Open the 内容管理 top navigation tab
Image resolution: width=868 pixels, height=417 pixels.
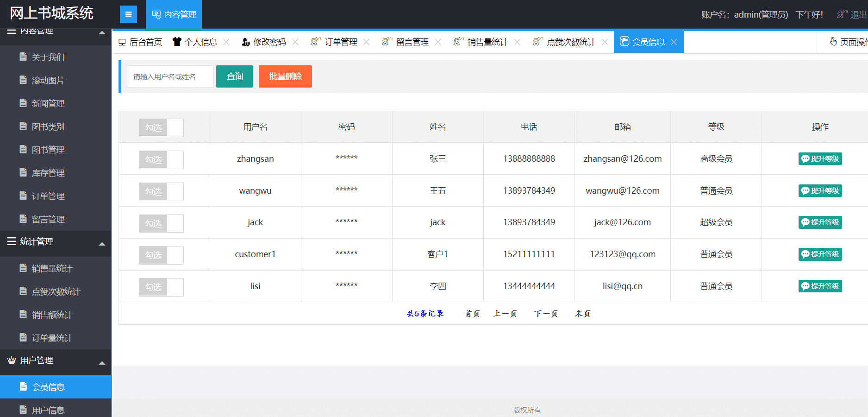click(x=174, y=14)
